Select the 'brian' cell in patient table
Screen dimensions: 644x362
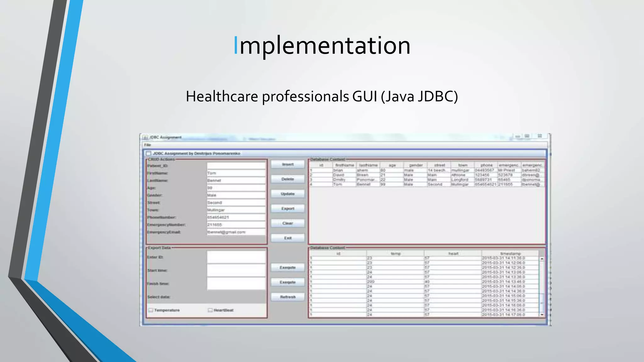(x=345, y=170)
